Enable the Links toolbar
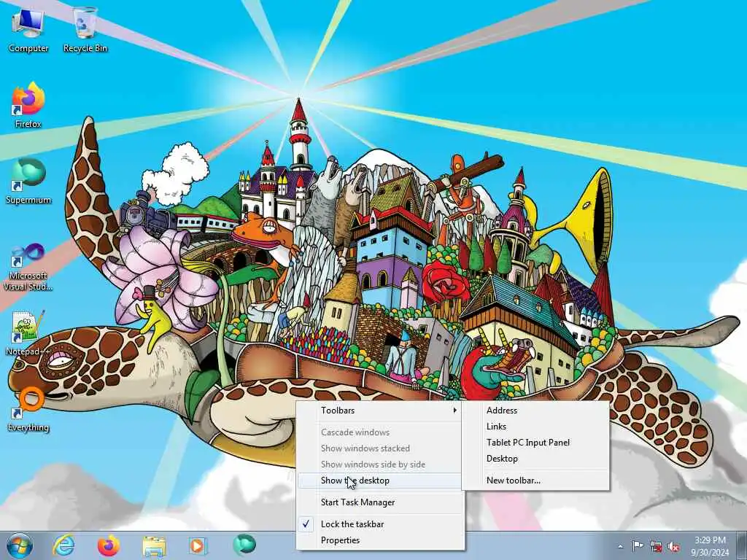 tap(535, 427)
